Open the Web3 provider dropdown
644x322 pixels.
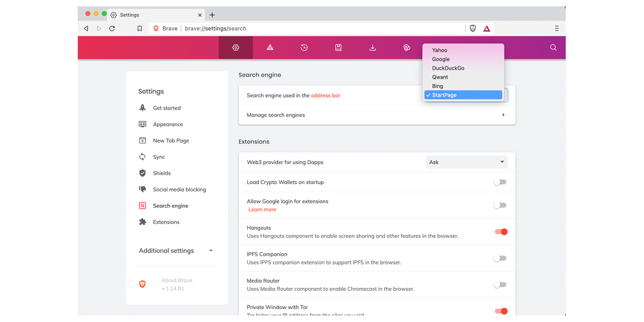[x=466, y=162]
